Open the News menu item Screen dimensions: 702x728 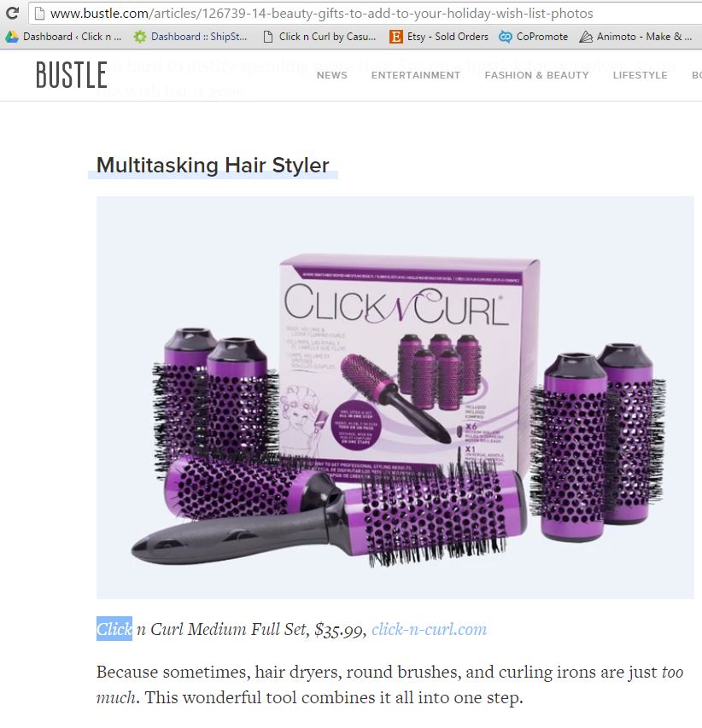pyautogui.click(x=331, y=75)
